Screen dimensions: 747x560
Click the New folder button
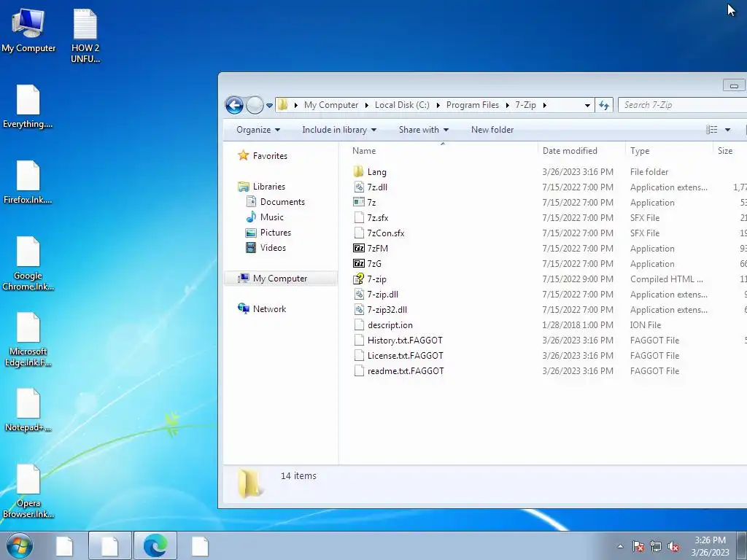[x=492, y=130]
